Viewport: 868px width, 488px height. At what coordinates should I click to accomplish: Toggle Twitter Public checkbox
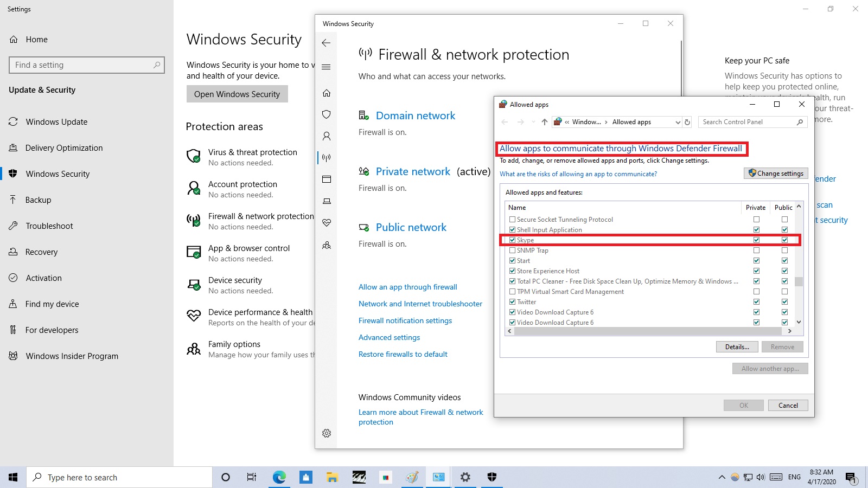click(784, 302)
